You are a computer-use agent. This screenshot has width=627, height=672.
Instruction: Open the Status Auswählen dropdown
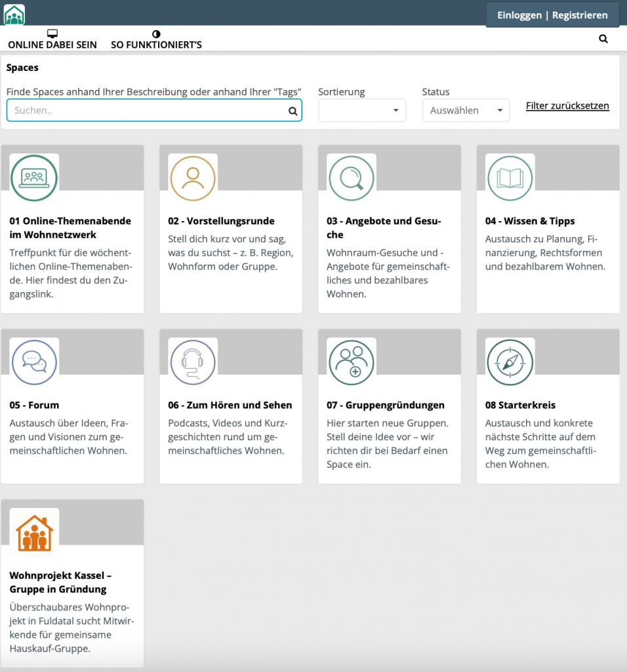(466, 110)
